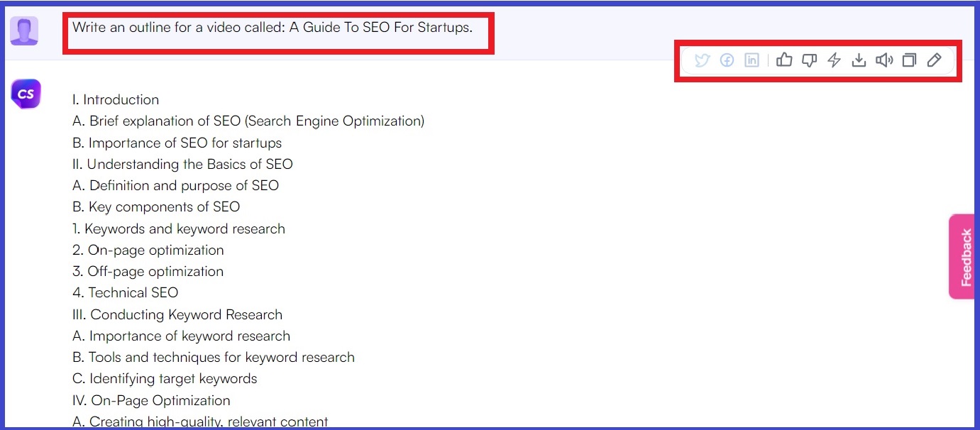Image resolution: width=980 pixels, height=430 pixels.
Task: Share response on LinkedIn
Action: (x=751, y=60)
